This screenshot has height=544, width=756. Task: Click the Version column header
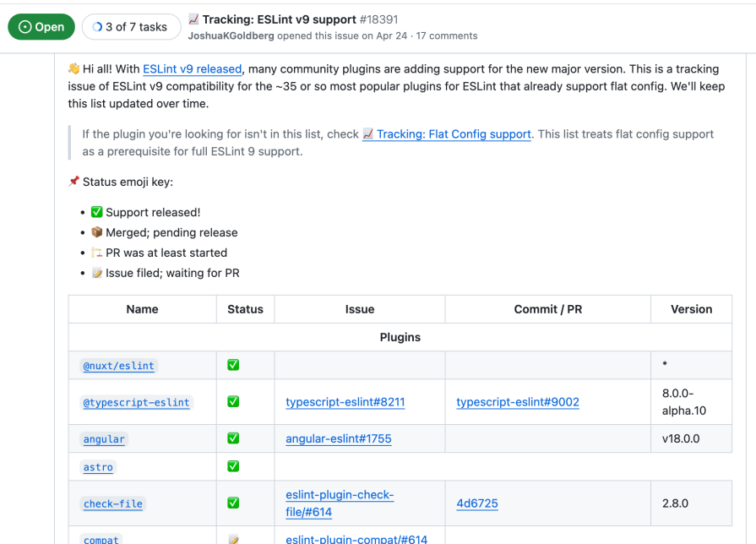tap(691, 309)
